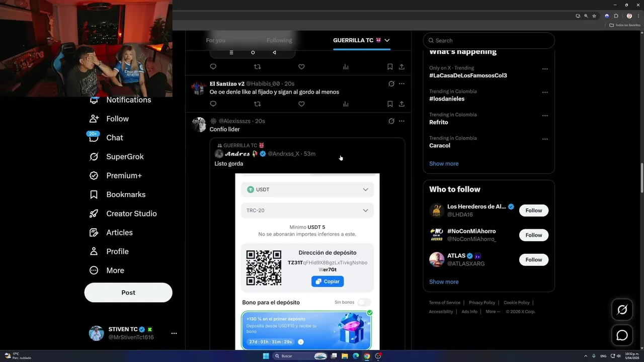Screen dimensions: 644x362
Task: Open SuperGrok from the sidebar
Action: tap(116, 156)
